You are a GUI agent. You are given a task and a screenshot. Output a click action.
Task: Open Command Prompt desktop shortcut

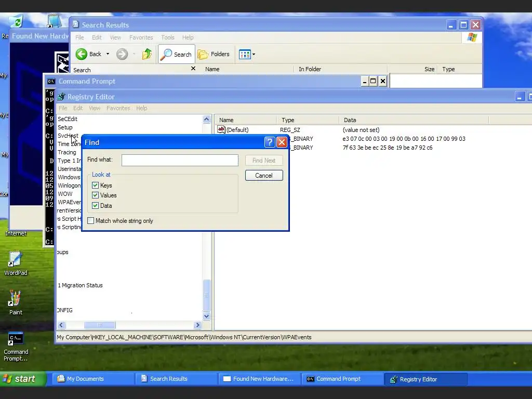[x=16, y=347]
